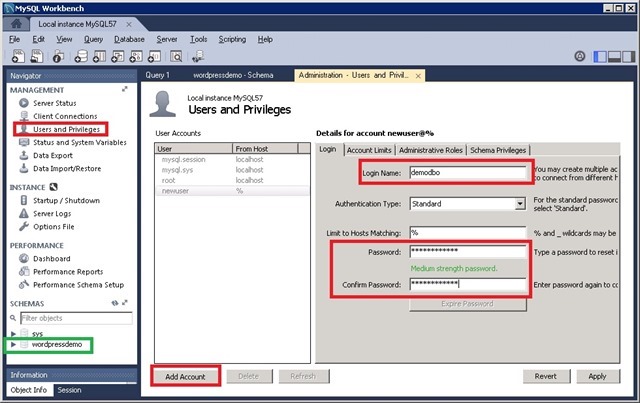This screenshot has height=403, width=640.
Task: Open the Server menu
Action: click(167, 39)
